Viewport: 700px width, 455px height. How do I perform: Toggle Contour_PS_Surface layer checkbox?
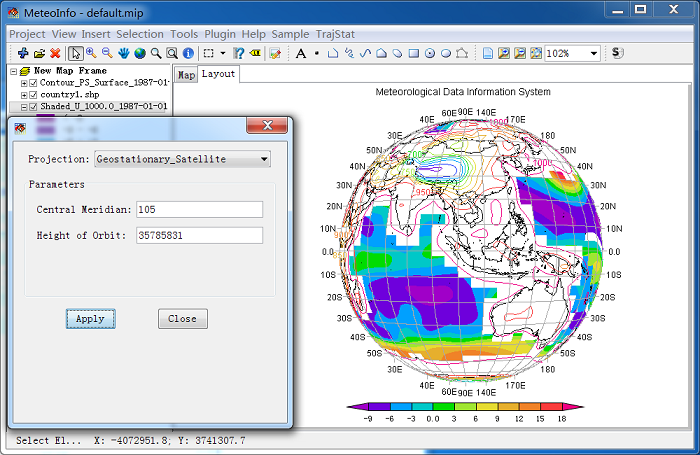point(33,83)
